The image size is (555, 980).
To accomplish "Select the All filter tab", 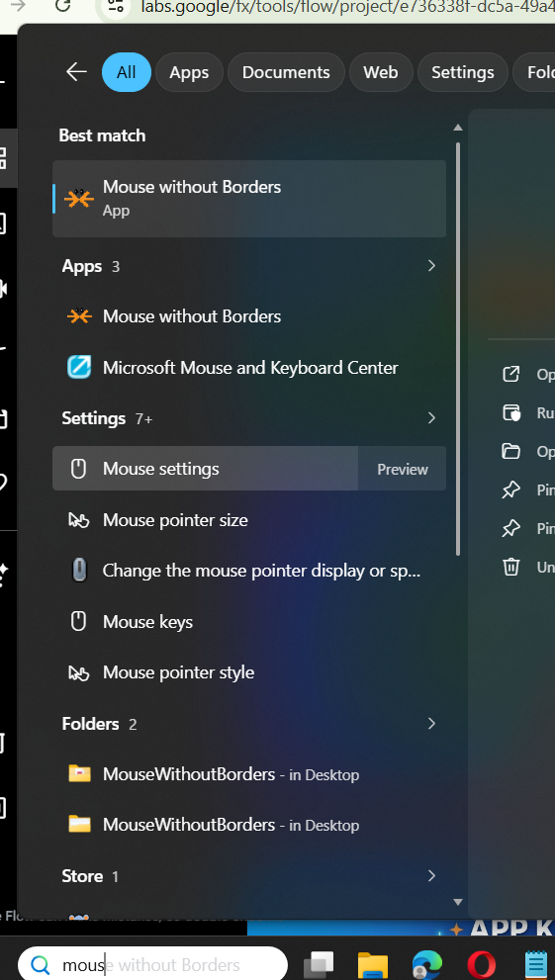I will pyautogui.click(x=127, y=72).
